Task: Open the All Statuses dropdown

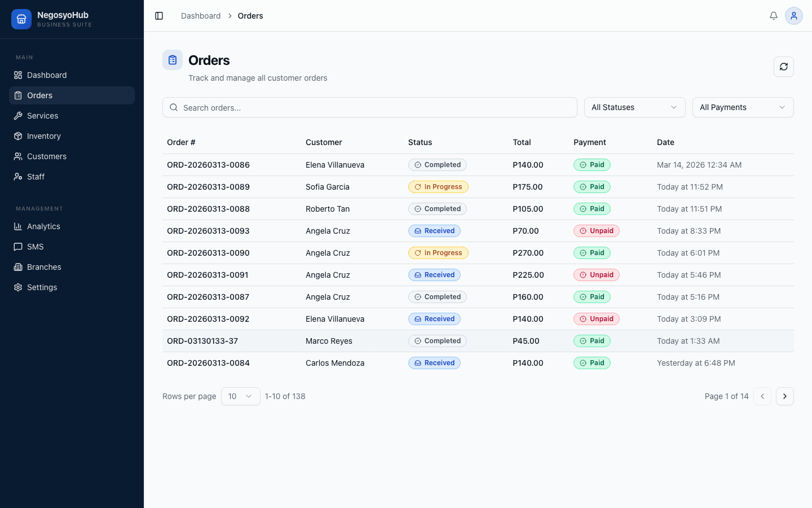Action: (634, 107)
